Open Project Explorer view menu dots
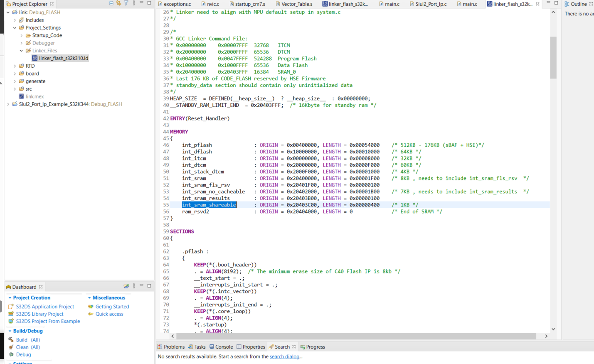Viewport: 594px width, 364px height. [x=133, y=3]
